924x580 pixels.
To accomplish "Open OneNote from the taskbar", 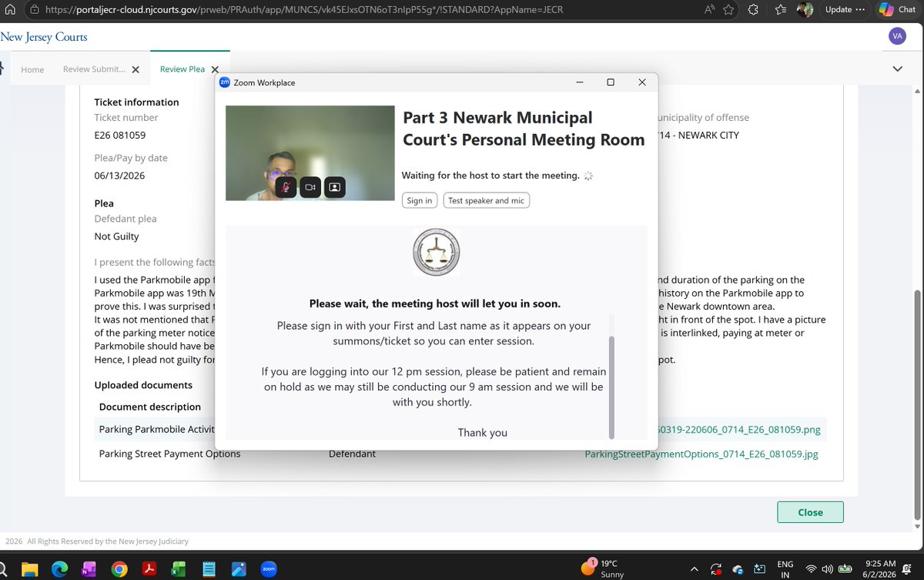I will [x=89, y=570].
